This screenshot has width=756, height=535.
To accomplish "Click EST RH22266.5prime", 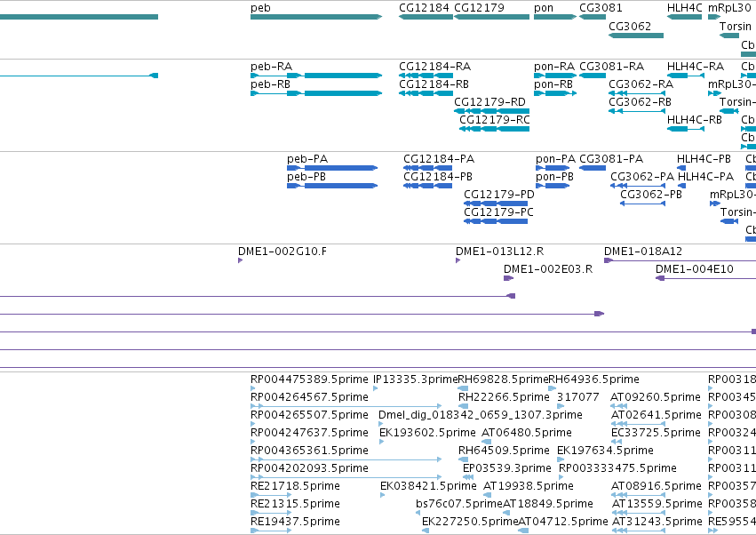I will pyautogui.click(x=464, y=406).
